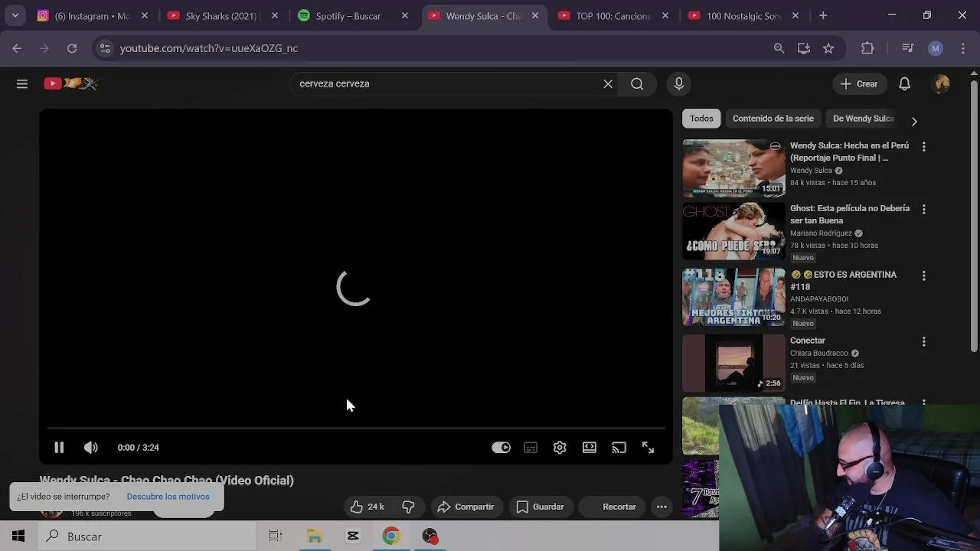Image resolution: width=980 pixels, height=551 pixels.
Task: Open options for Conectar video
Action: [x=923, y=341]
